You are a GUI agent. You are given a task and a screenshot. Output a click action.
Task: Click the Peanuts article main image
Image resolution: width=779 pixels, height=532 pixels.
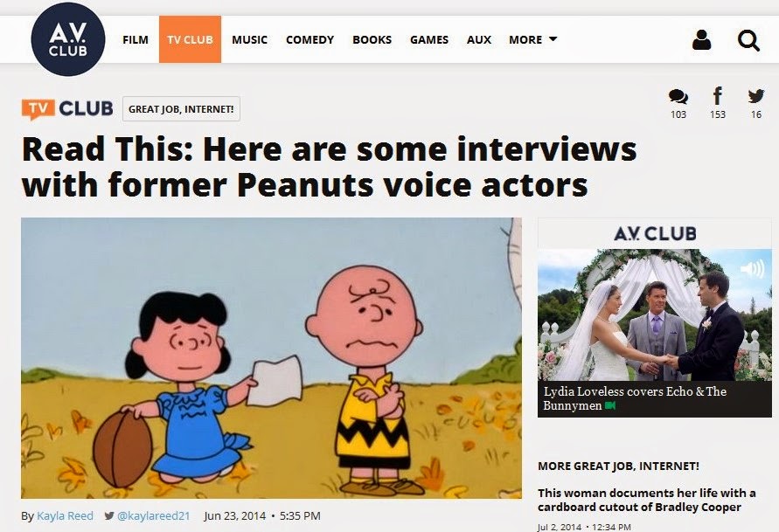pos(271,358)
